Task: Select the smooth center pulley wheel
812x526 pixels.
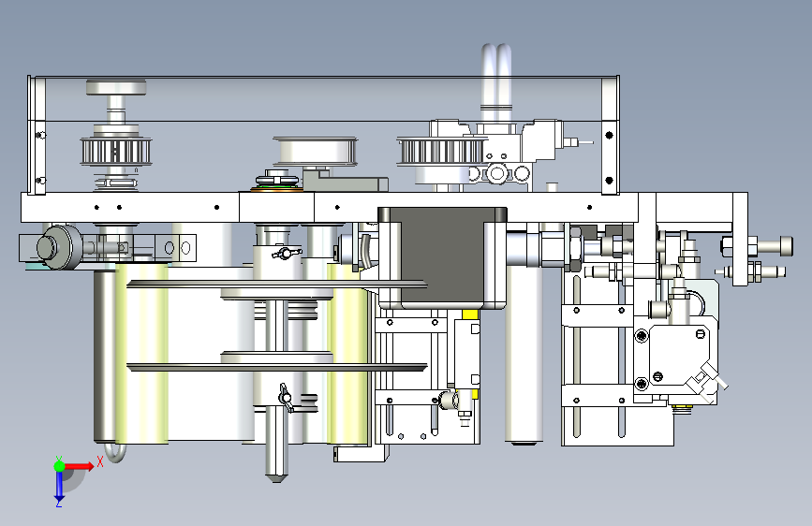Action: click(x=316, y=152)
